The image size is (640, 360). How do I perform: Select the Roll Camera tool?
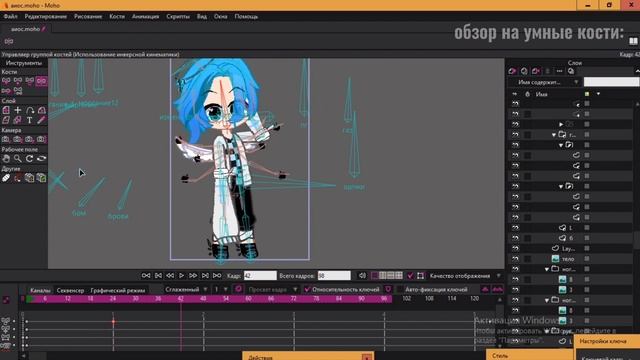[x=30, y=139]
